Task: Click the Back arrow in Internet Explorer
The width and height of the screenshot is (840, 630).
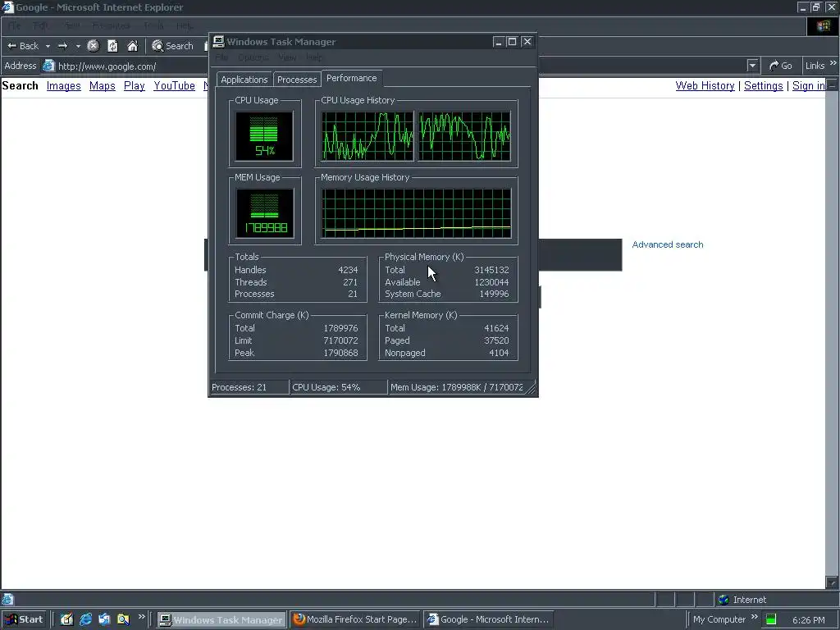Action: tap(22, 46)
